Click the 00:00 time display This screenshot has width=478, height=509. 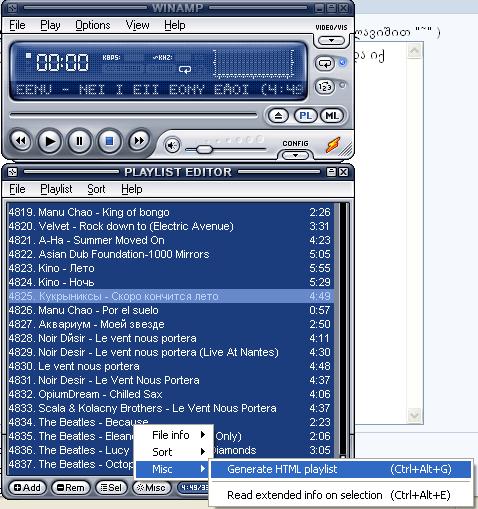pos(62,63)
